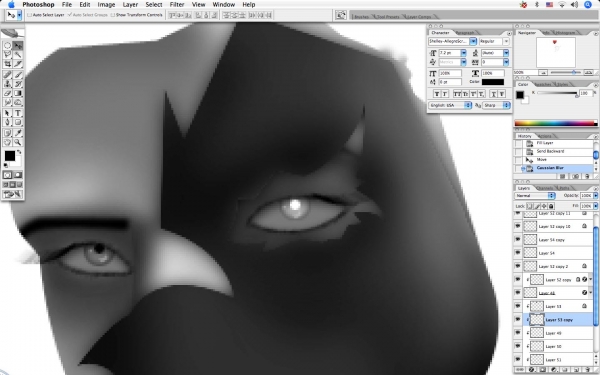Open the anti-aliasing Sharp dropdown
Viewport: 600px width, 375px height.
[x=497, y=105]
